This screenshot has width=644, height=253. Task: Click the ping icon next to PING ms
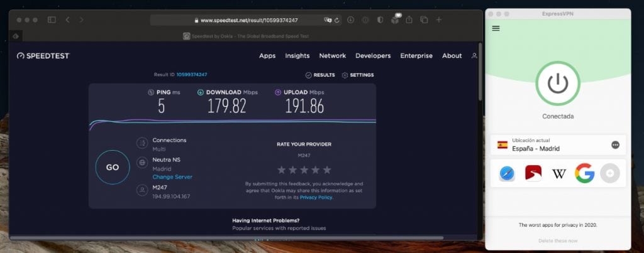pyautogui.click(x=151, y=92)
